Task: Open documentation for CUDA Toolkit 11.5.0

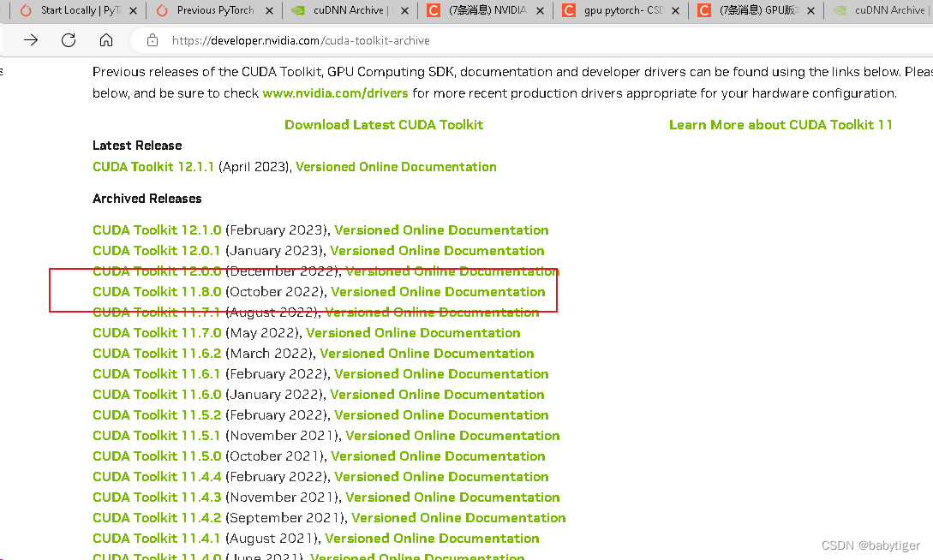Action: coord(438,456)
